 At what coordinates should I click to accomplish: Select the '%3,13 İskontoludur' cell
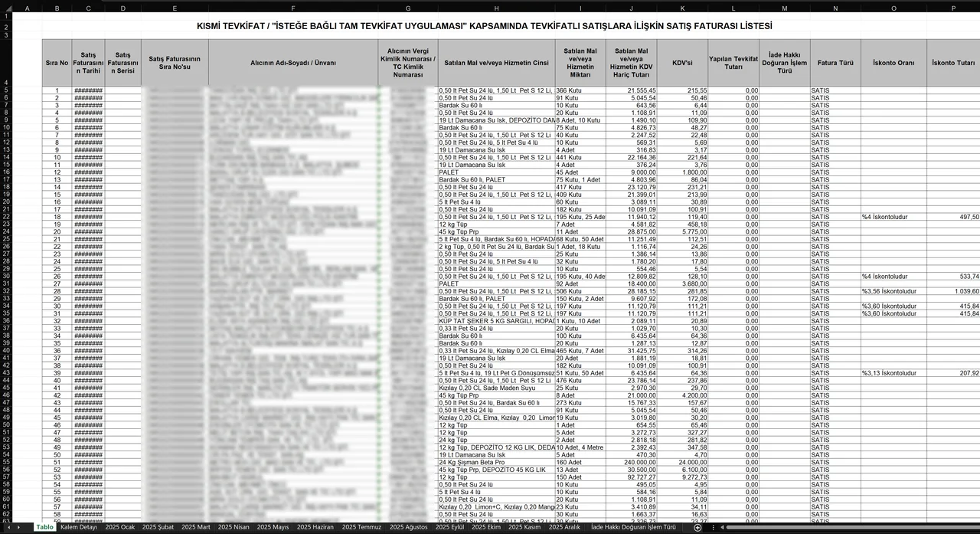click(x=893, y=373)
